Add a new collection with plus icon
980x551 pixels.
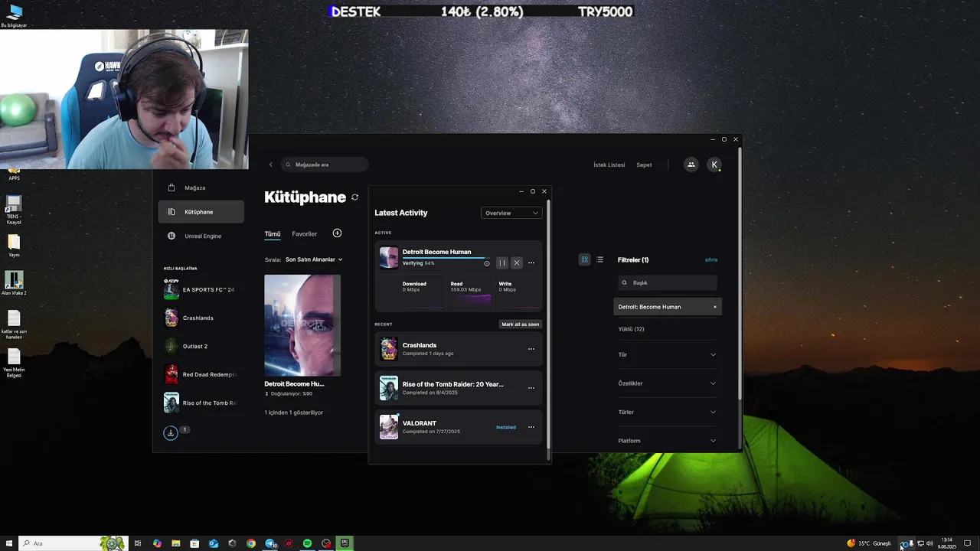[x=337, y=233]
